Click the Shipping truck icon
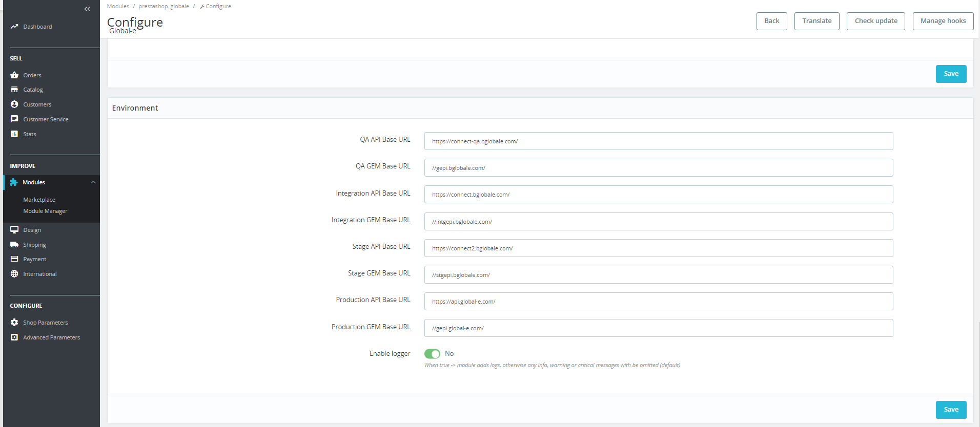Viewport: 980px width, 427px height. pyautogui.click(x=14, y=245)
